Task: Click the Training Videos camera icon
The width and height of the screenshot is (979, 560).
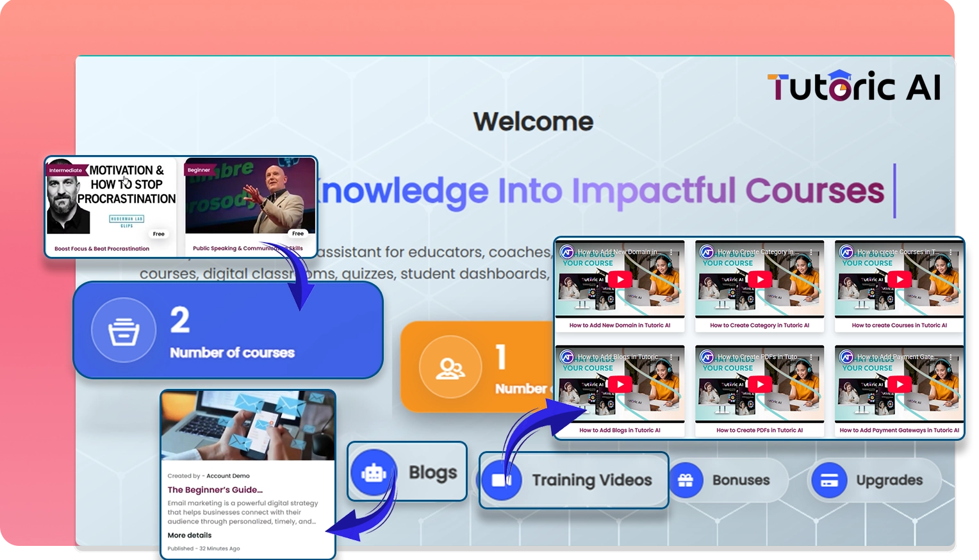Action: 502,479
